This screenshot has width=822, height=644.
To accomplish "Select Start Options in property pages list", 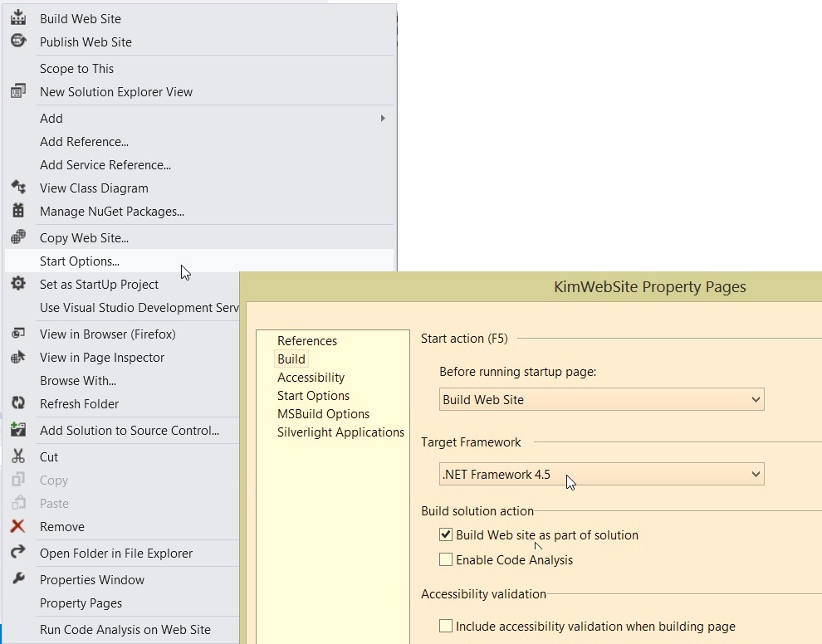I will pos(314,396).
